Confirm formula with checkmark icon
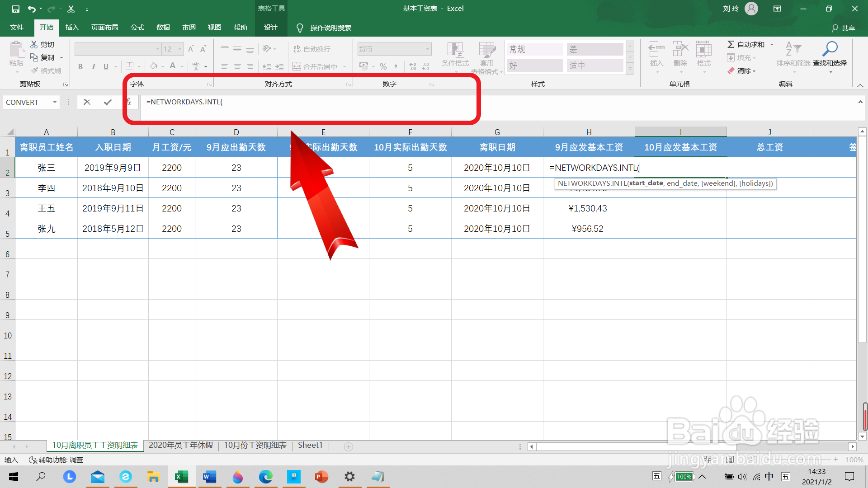 pos(108,102)
